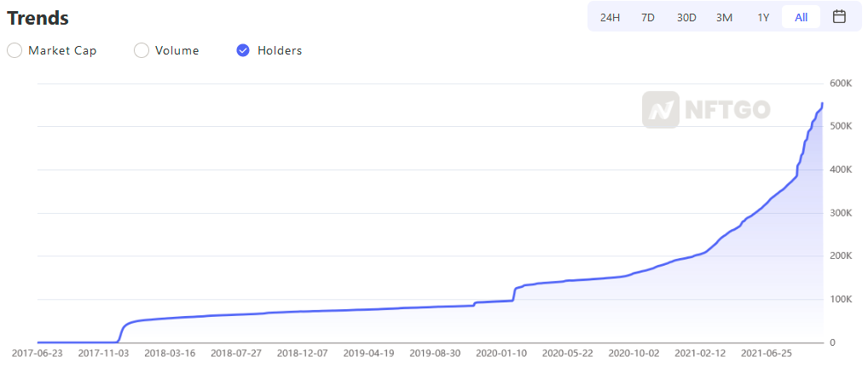Click the 2017-11-03 date label
Viewport: 868px width, 368px height.
coord(104,353)
